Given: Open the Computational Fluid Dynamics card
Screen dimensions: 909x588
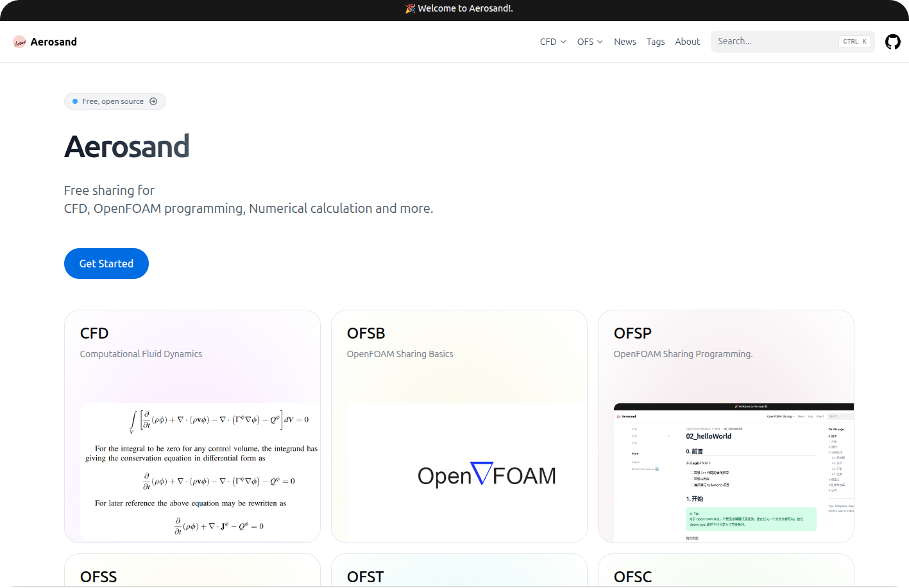Looking at the screenshot, I should [192, 425].
